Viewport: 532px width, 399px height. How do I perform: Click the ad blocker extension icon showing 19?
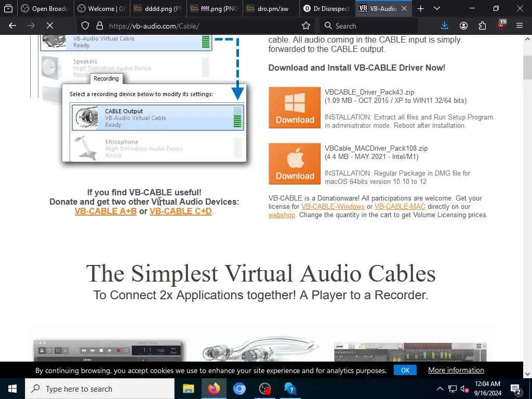[x=501, y=25]
